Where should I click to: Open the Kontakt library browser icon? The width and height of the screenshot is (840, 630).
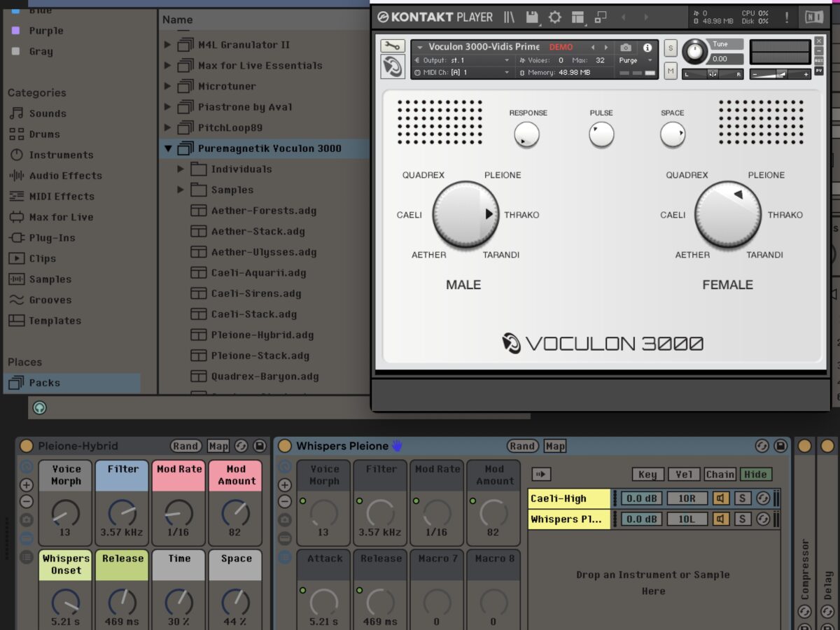(x=509, y=17)
